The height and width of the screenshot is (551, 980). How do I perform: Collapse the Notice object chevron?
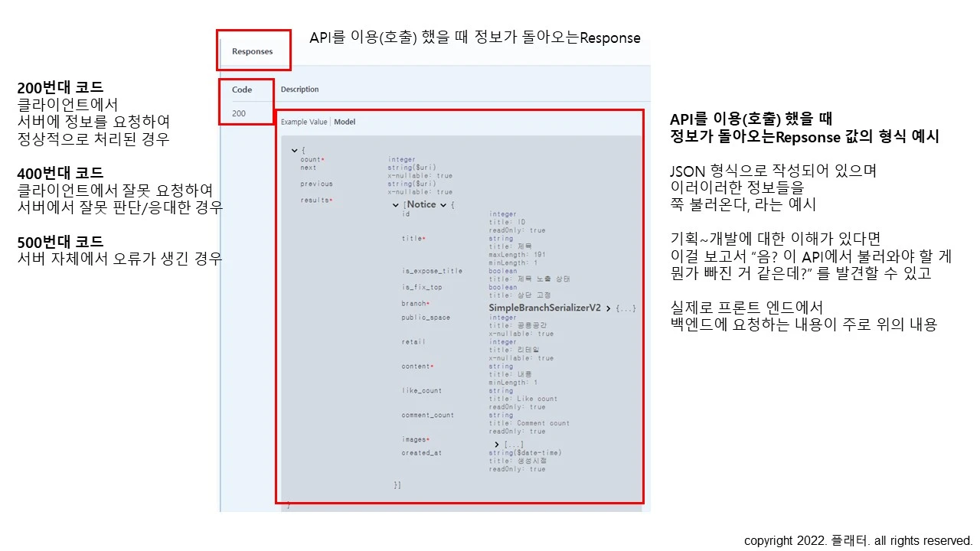tap(443, 205)
